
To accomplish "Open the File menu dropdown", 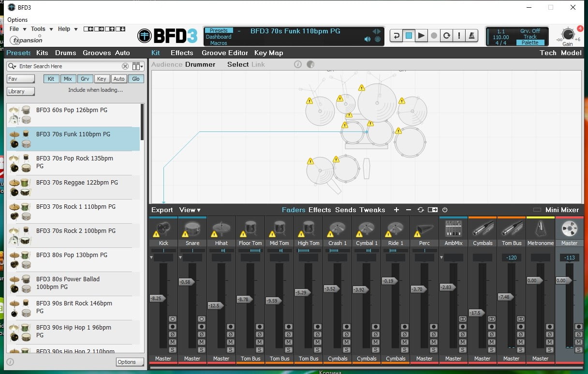I will pos(18,29).
